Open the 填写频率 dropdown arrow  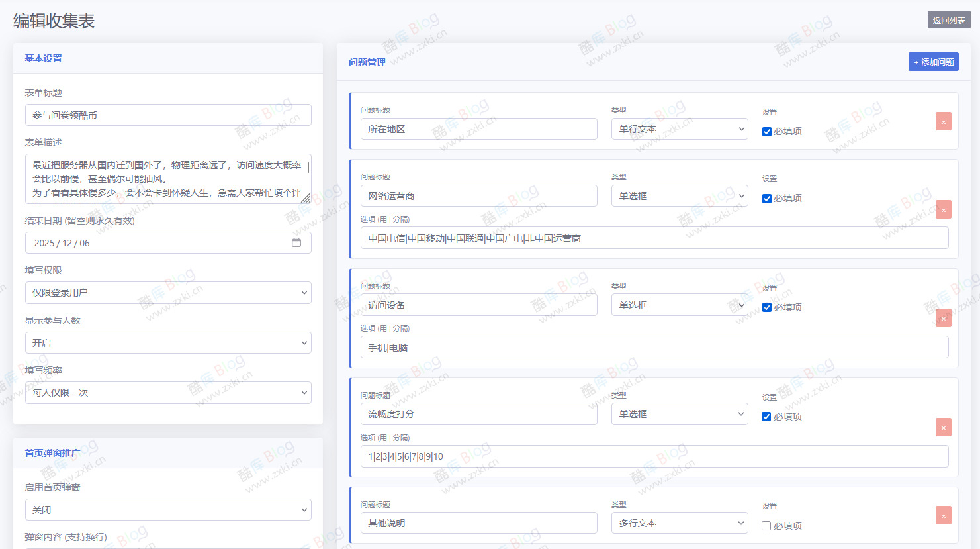303,392
